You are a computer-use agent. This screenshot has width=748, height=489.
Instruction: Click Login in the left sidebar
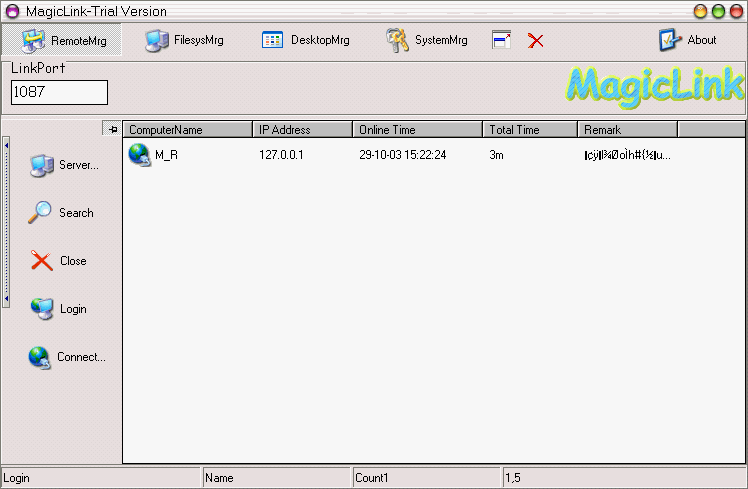point(42,309)
